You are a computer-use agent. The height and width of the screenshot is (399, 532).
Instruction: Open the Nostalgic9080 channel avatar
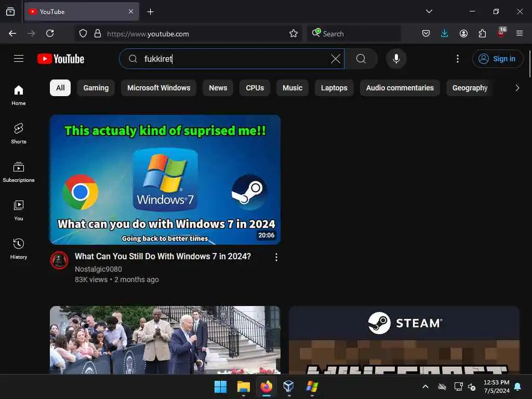tap(59, 260)
